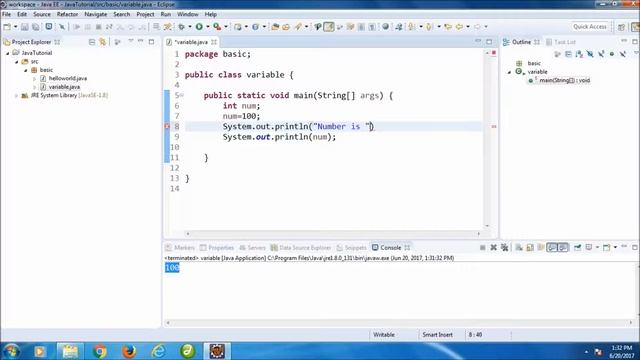Viewport: 640px width, 360px height.
Task: Click the error marker on line 8
Action: tap(167, 127)
